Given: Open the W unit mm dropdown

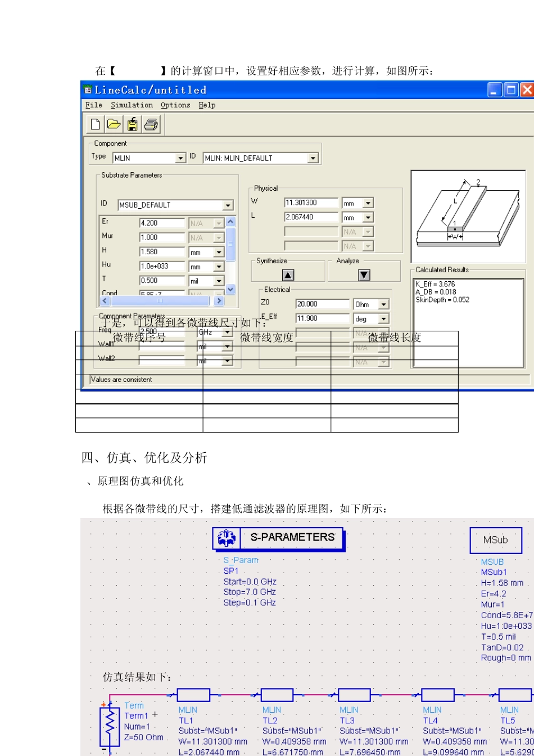Looking at the screenshot, I should 368,203.
